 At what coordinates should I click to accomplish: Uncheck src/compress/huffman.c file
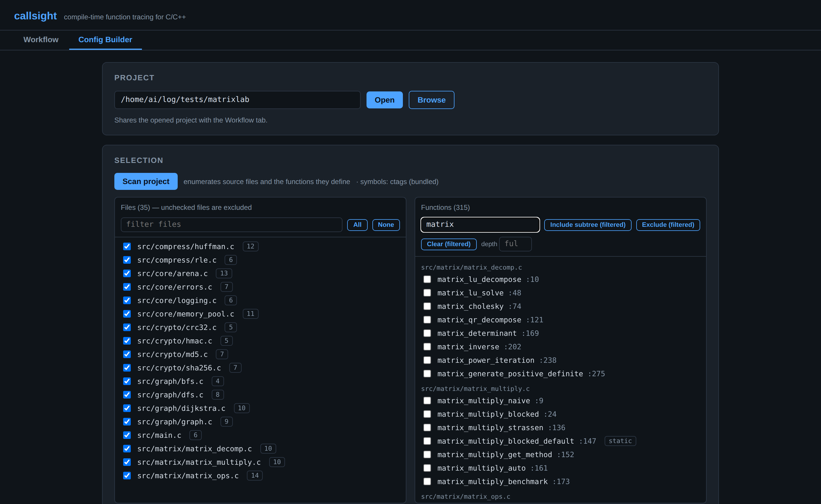pyautogui.click(x=127, y=246)
